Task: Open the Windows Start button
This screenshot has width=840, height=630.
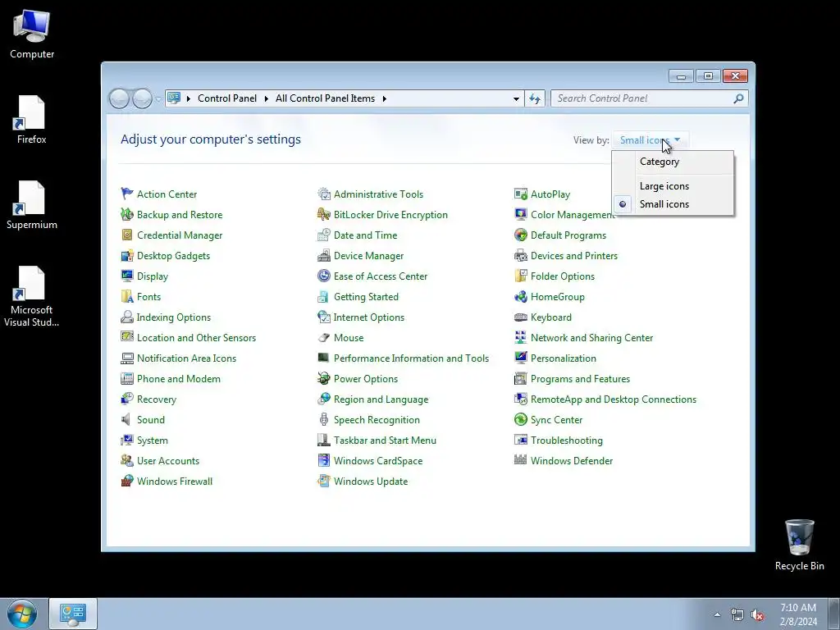Action: [x=22, y=614]
